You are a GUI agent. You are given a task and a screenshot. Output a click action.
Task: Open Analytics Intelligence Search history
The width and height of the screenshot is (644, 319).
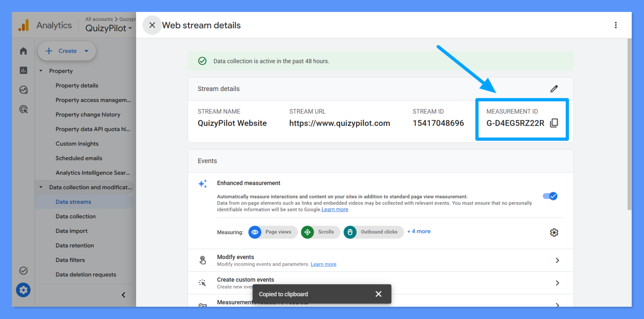93,173
